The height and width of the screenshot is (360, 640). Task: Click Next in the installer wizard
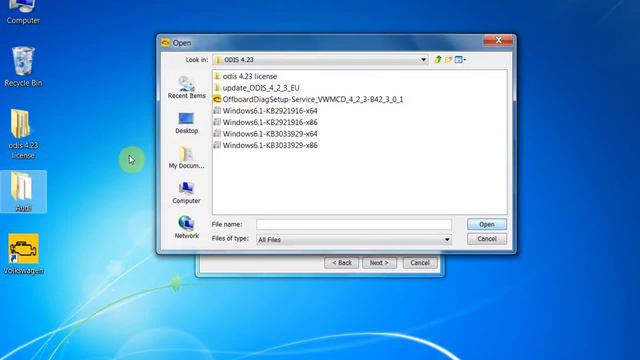click(x=379, y=262)
